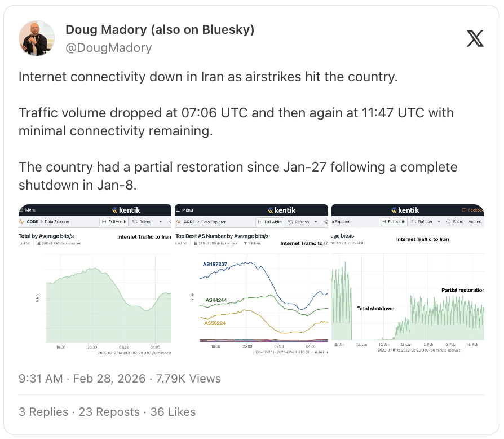This screenshot has height=439, width=504.
Task: Toggle Full width in first chart
Action: coord(114,222)
